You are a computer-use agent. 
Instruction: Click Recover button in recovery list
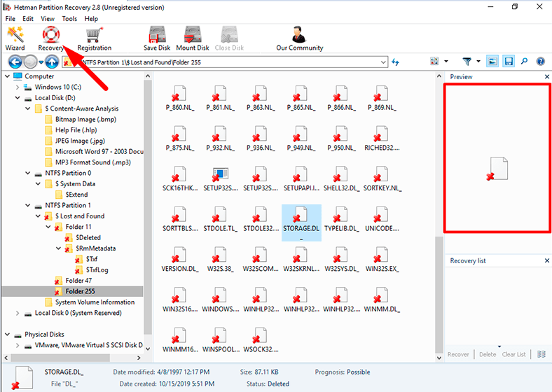click(458, 354)
